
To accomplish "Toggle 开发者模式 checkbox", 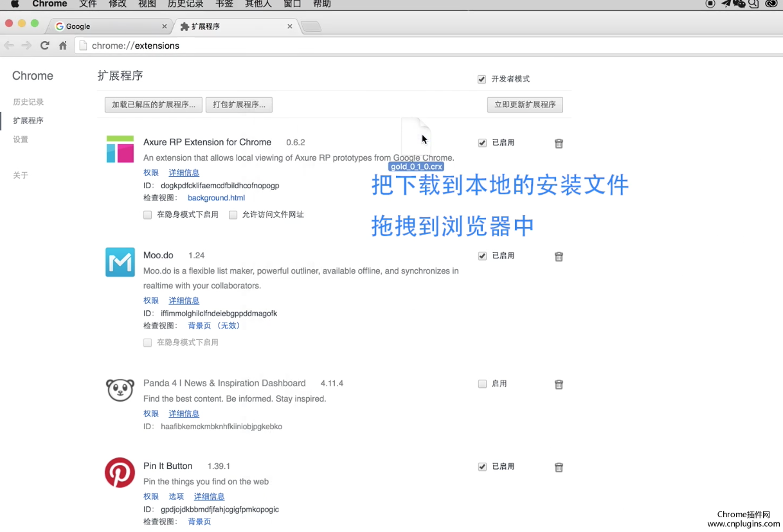I will pos(482,79).
